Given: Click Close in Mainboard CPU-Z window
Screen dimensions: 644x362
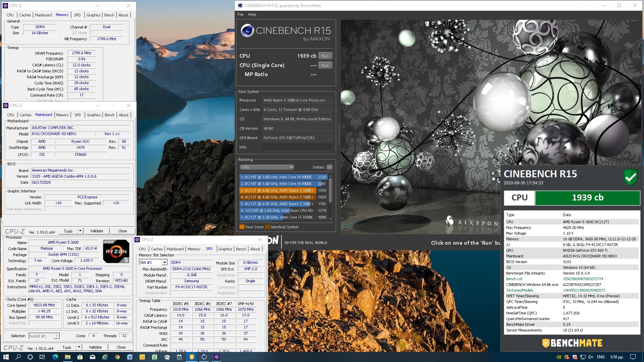Looking at the screenshot, I should (x=122, y=231).
